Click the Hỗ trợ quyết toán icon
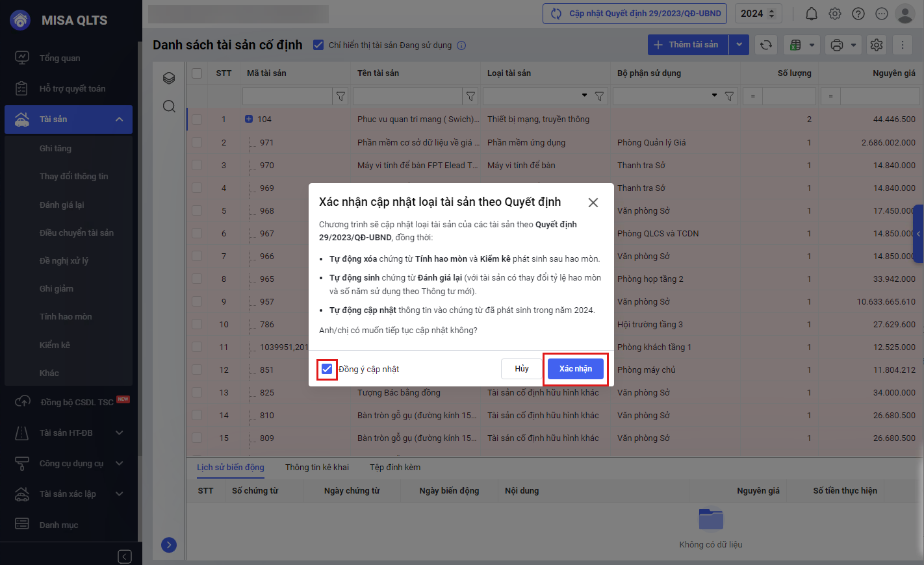The image size is (924, 565). 22,88
